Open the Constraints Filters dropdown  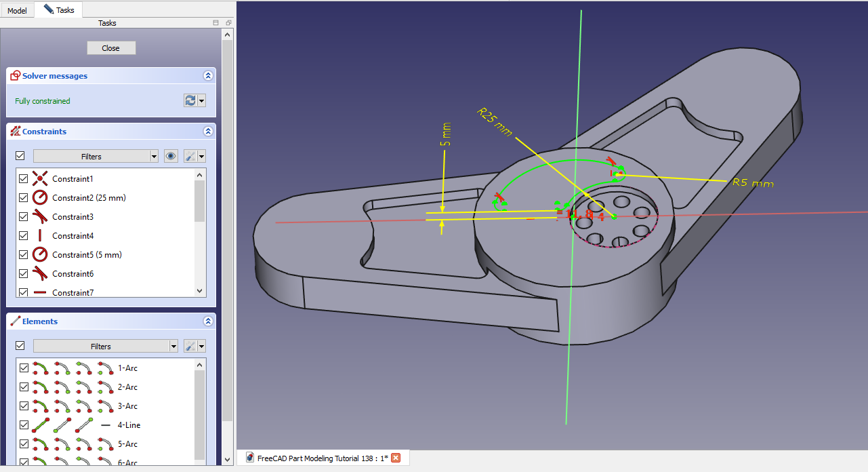pyautogui.click(x=96, y=156)
